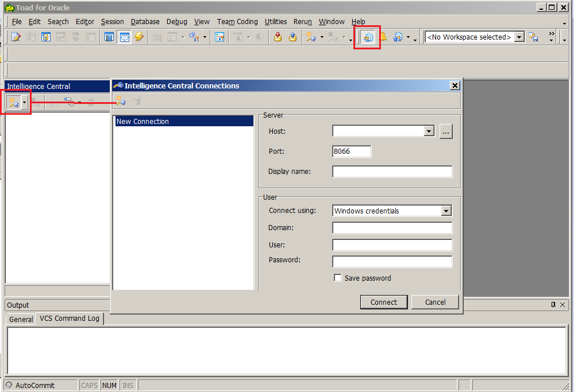Click the Host browse ellipsis button

click(446, 131)
